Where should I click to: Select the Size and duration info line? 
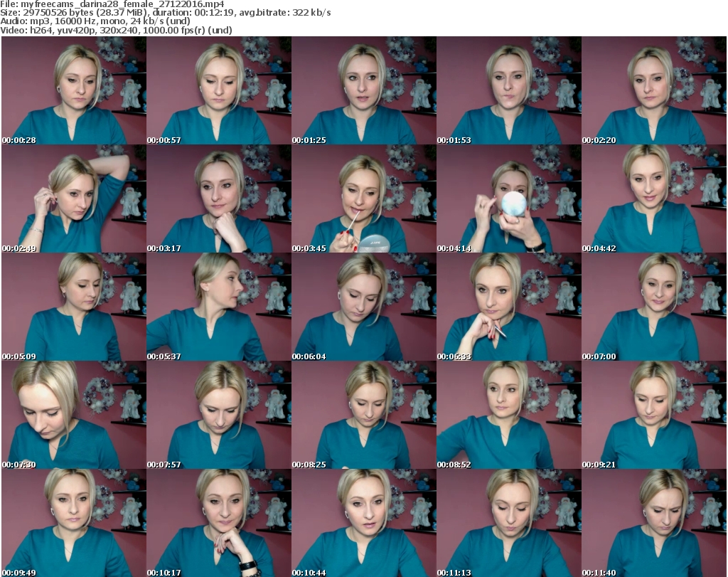(x=166, y=13)
